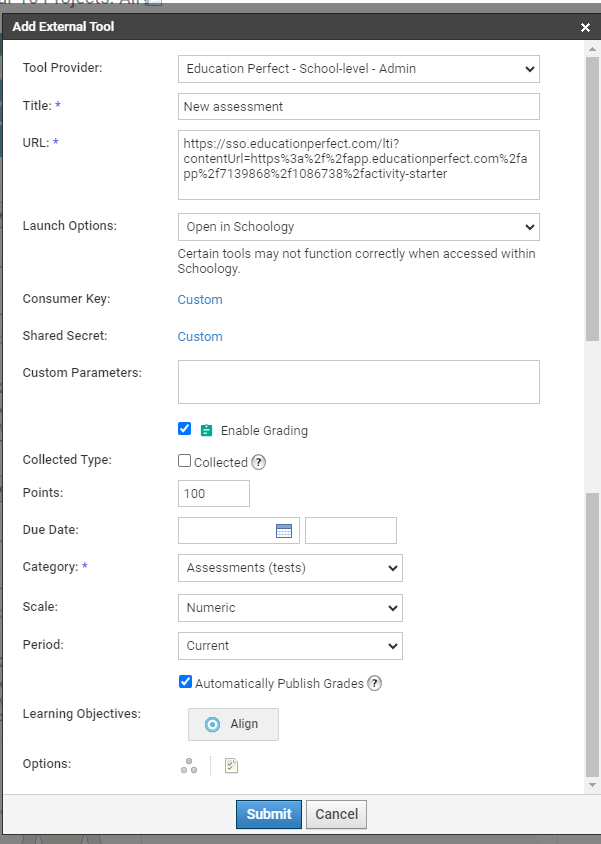The height and width of the screenshot is (844, 601).
Task: Click the Collected help question mark icon
Action: pos(259,462)
